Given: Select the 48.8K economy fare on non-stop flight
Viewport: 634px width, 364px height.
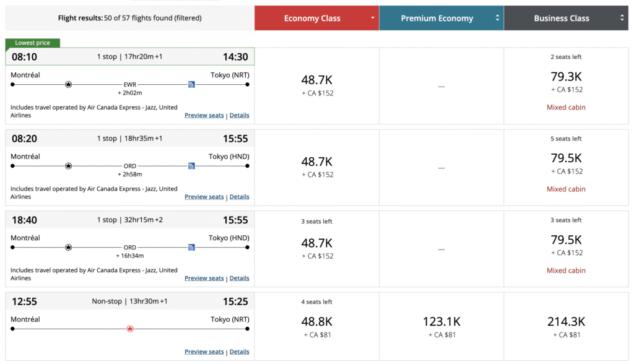Looking at the screenshot, I should 317,322.
